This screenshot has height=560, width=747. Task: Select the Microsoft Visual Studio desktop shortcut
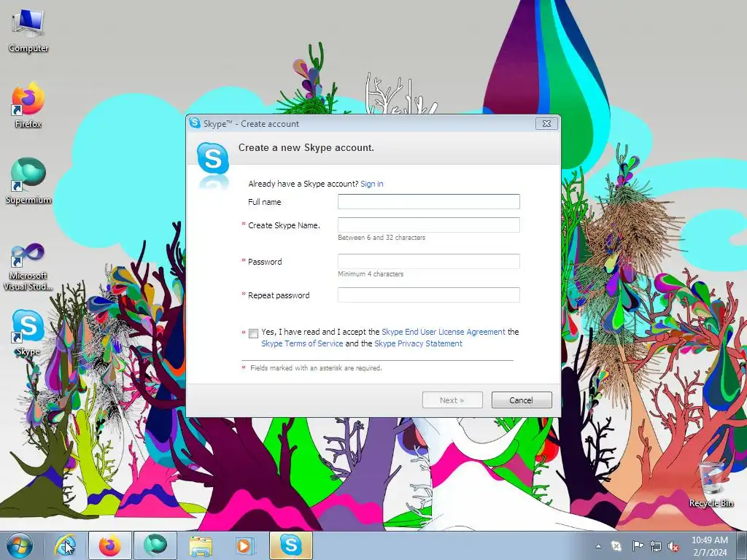(28, 267)
